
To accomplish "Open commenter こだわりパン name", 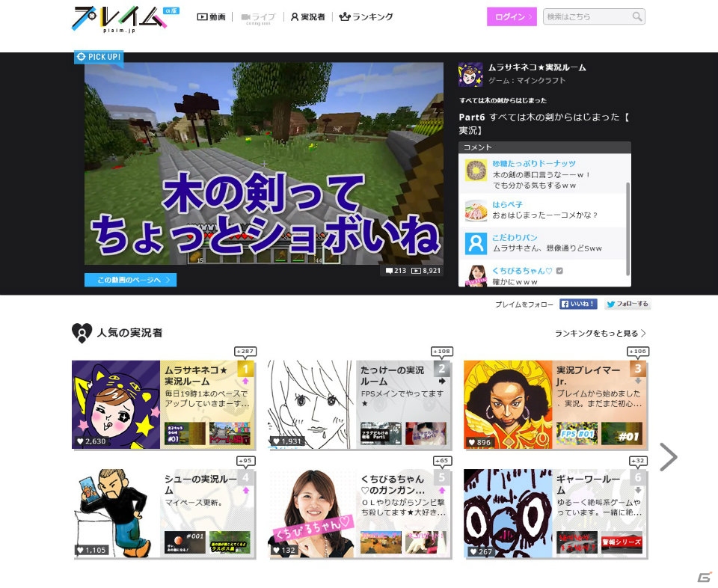I will (515, 238).
